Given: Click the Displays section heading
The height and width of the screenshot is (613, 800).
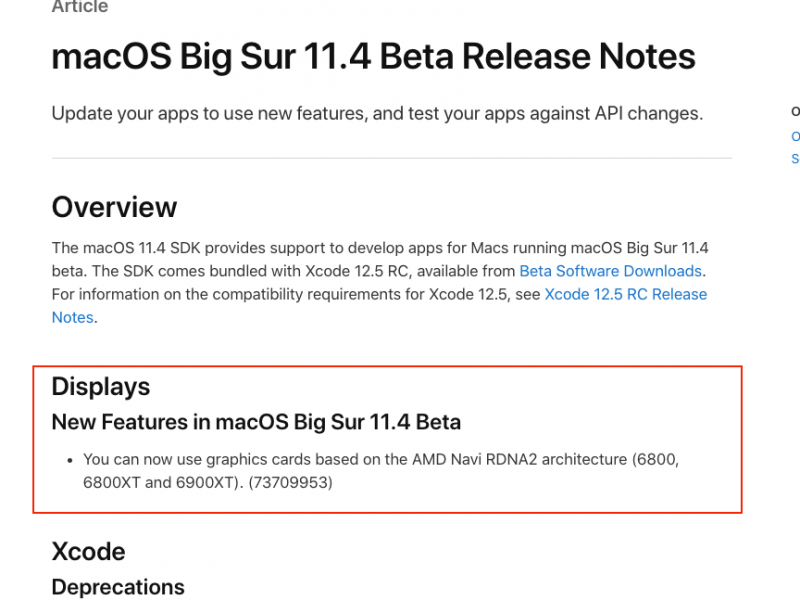Looking at the screenshot, I should click(x=100, y=387).
